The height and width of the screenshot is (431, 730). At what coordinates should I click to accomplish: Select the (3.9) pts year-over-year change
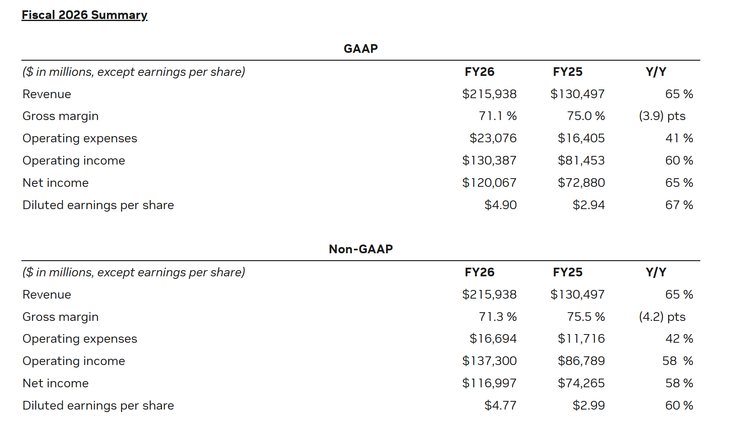(x=662, y=116)
